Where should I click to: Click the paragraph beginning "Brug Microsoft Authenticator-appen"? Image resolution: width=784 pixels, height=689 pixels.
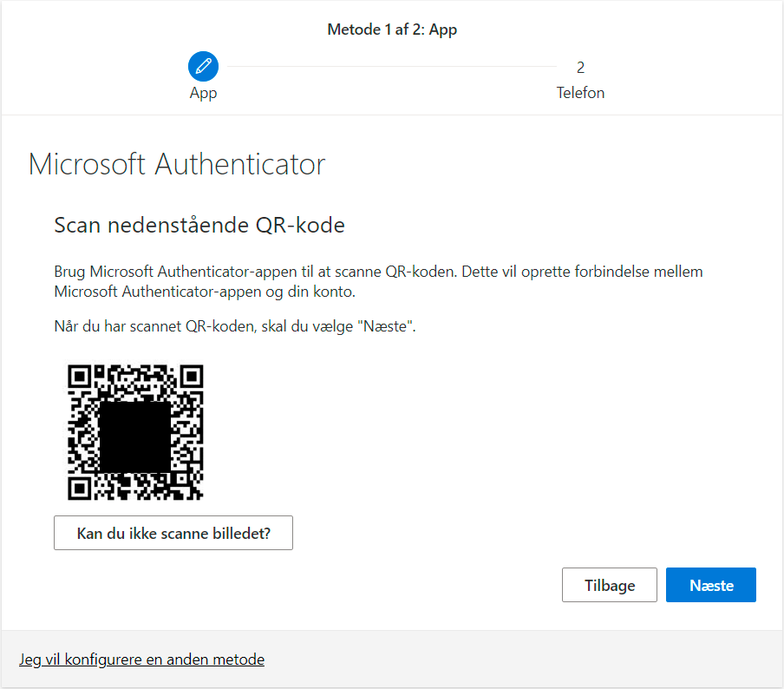click(x=378, y=281)
